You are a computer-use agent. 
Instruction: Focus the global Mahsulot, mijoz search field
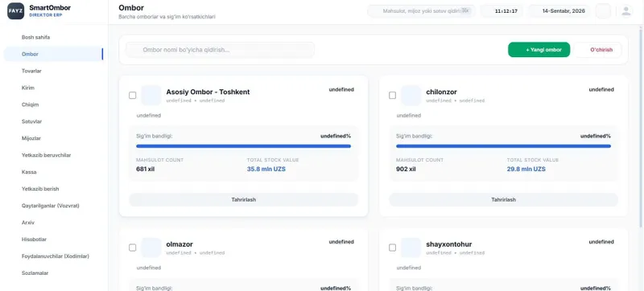pyautogui.click(x=421, y=11)
